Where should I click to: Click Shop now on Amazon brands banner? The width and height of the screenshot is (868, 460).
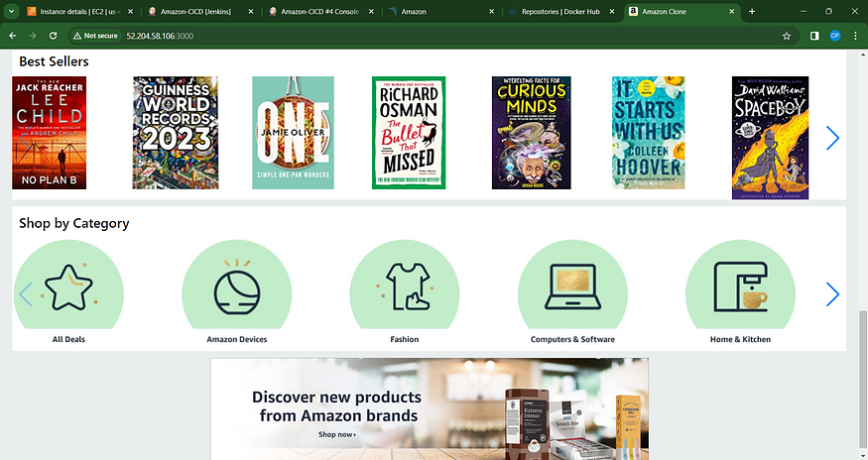pyautogui.click(x=337, y=434)
